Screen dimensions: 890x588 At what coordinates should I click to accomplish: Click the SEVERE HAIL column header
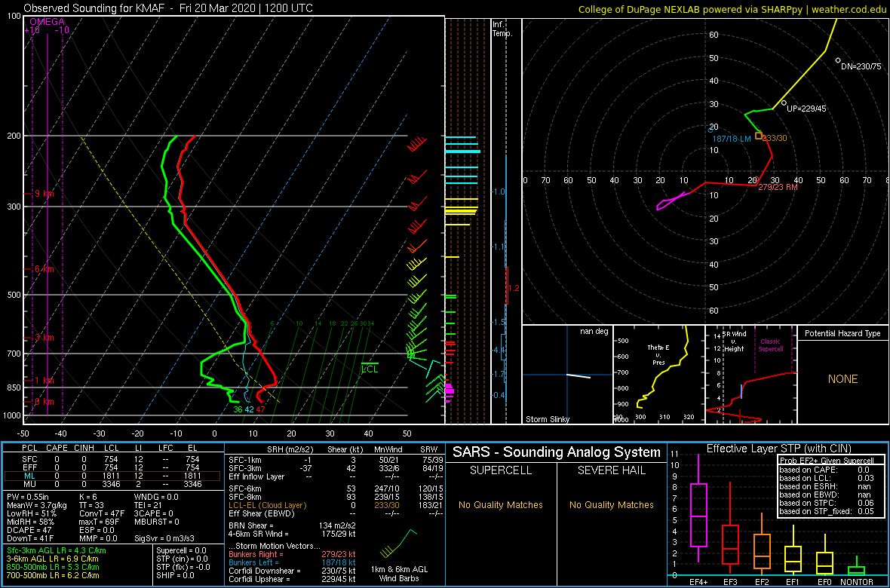point(611,471)
